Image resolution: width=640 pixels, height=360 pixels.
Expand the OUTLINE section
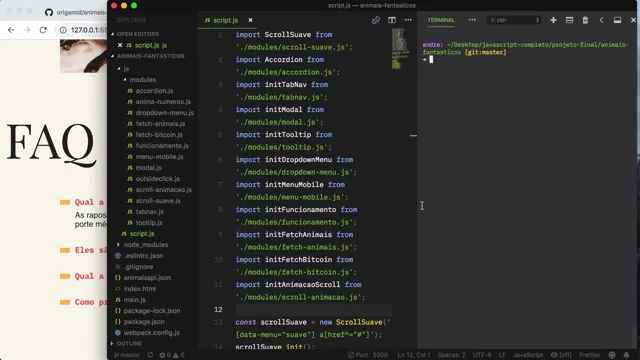(127, 343)
